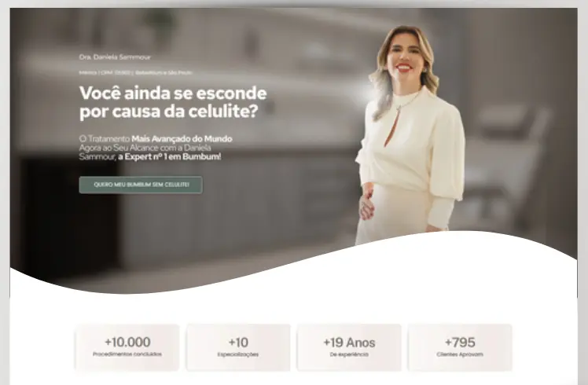This screenshot has width=588, height=385.
Task: Click the doctor's hand in the photo
Action: [367, 205]
